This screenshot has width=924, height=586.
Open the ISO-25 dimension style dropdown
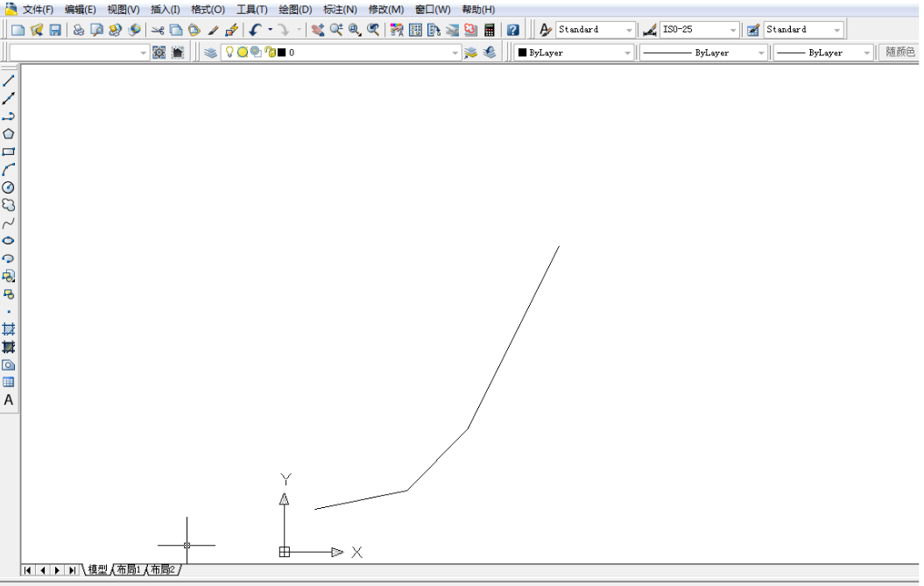tap(733, 30)
